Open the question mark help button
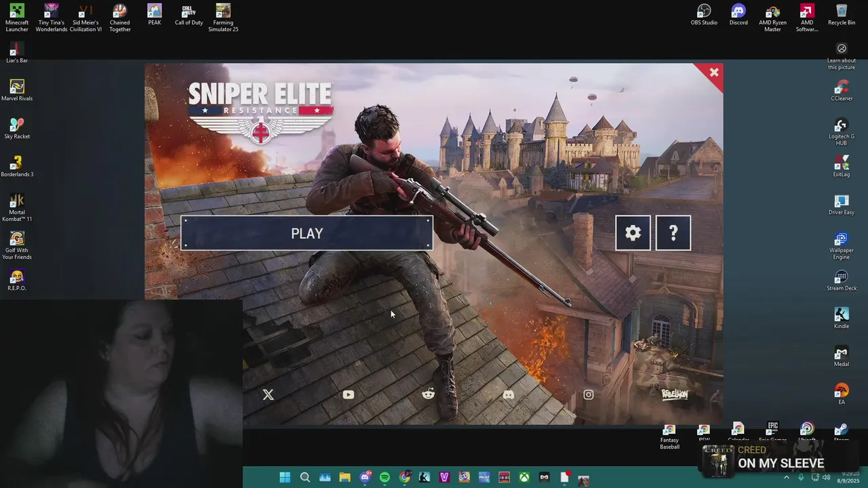Viewport: 868px width, 488px height. tap(673, 233)
